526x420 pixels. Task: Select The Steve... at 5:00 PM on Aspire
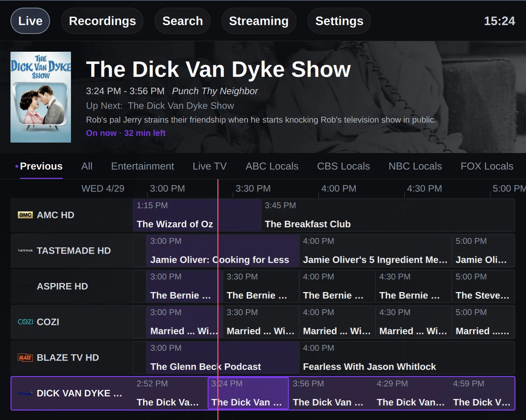(x=483, y=286)
